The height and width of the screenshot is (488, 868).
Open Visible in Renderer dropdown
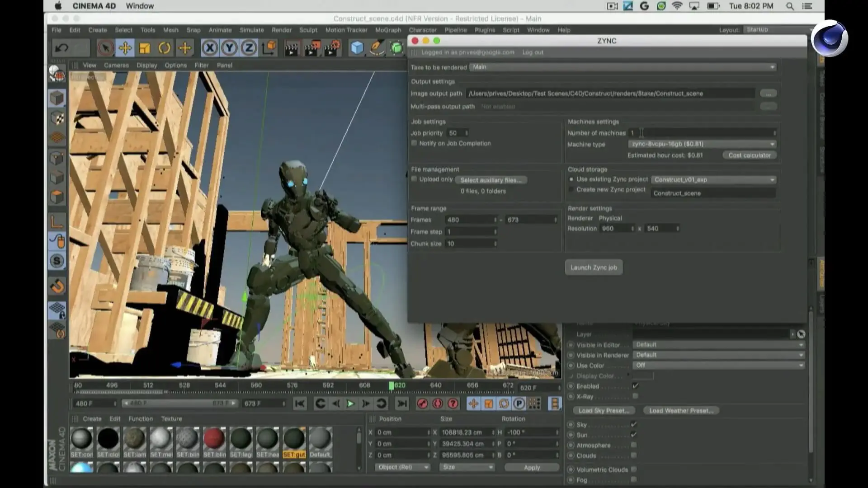tap(718, 355)
